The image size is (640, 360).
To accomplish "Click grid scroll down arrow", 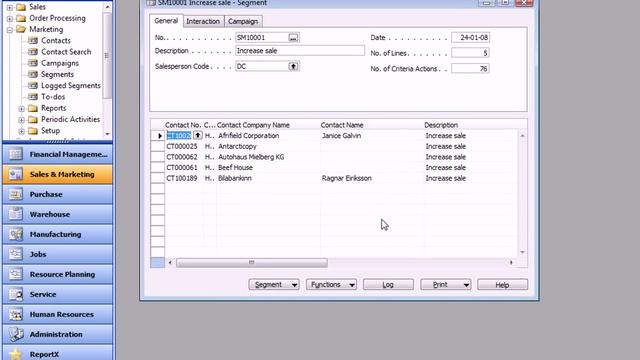I will tap(522, 252).
